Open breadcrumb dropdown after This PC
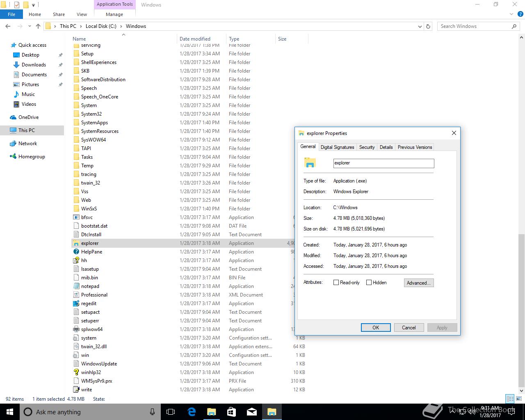 click(81, 26)
